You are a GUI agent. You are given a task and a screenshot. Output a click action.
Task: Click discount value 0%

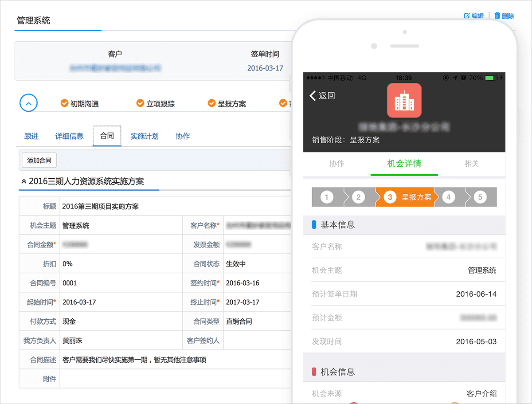click(67, 264)
